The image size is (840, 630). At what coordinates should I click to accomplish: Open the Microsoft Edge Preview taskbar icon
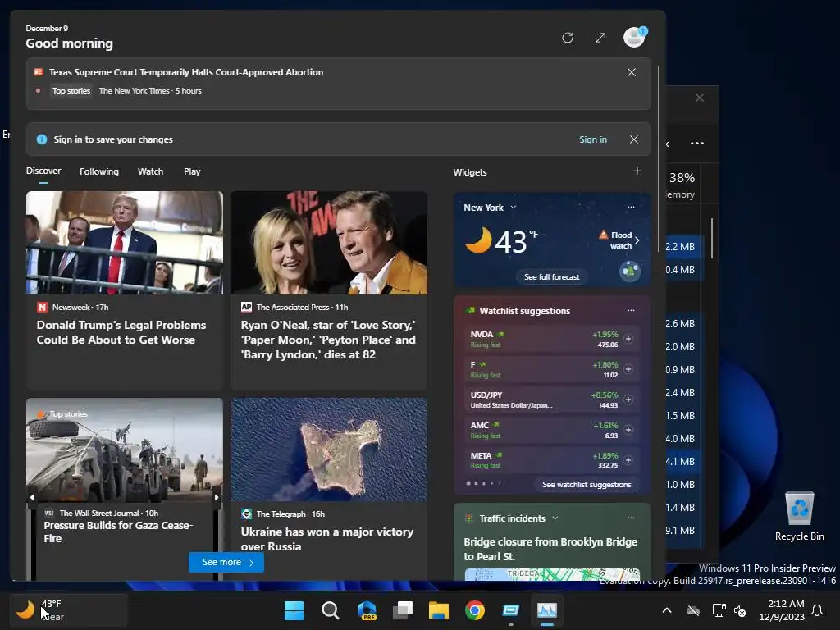click(x=367, y=610)
